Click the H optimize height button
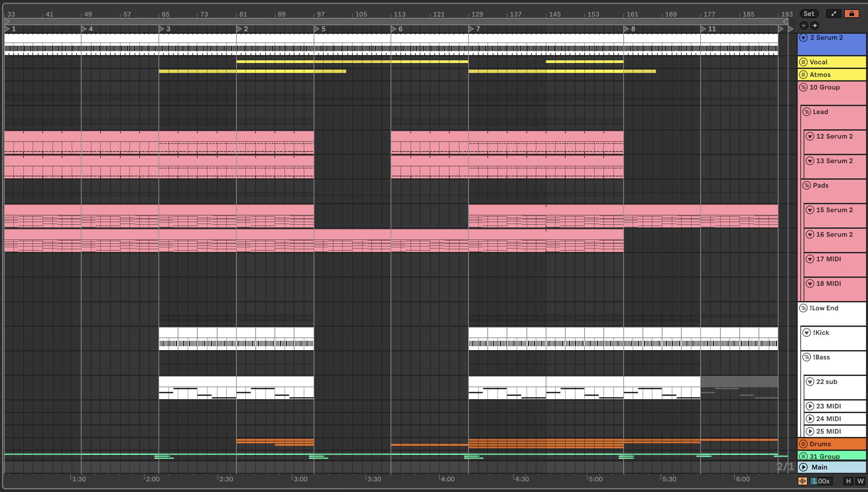 point(848,480)
